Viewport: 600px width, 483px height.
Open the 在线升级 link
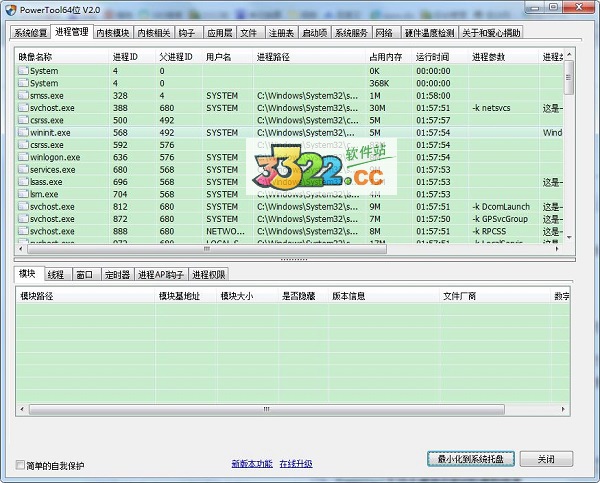coord(296,464)
